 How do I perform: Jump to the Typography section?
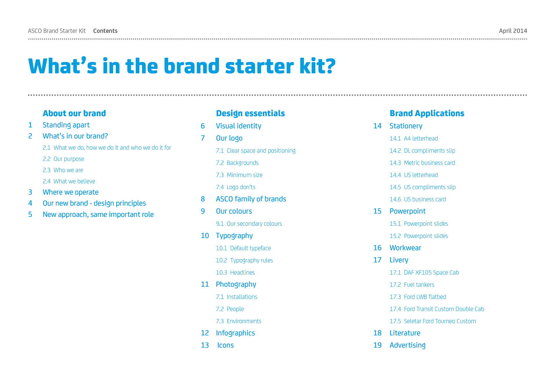point(234,236)
